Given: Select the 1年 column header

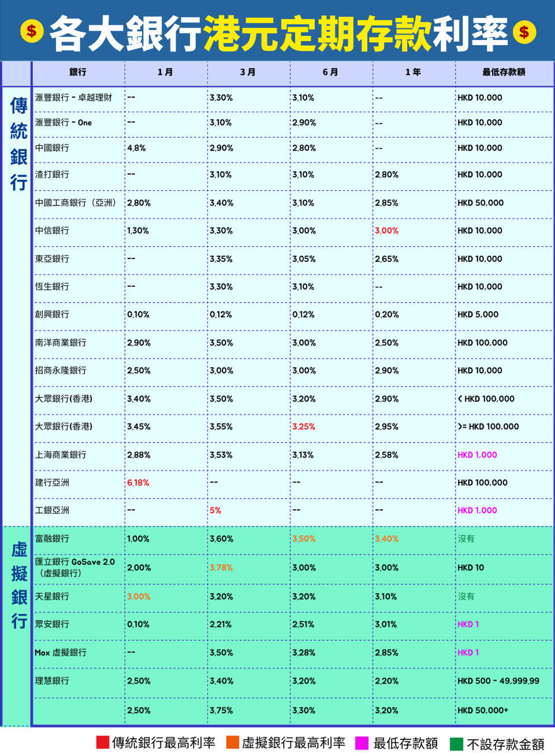Looking at the screenshot, I should click(413, 72).
